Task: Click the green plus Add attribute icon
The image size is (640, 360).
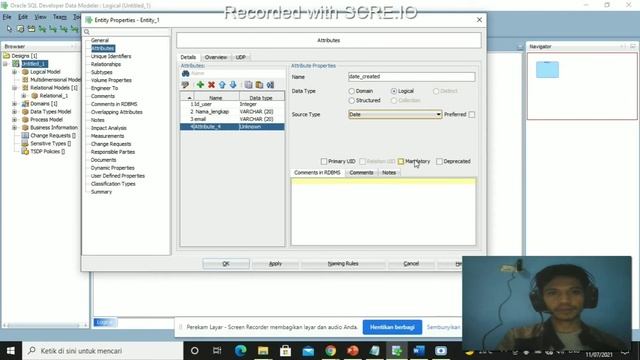Action: pyautogui.click(x=200, y=84)
